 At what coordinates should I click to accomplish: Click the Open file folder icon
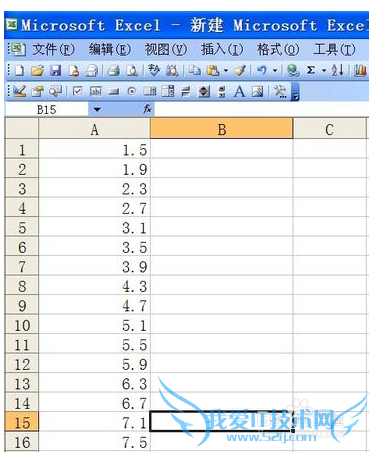point(37,70)
